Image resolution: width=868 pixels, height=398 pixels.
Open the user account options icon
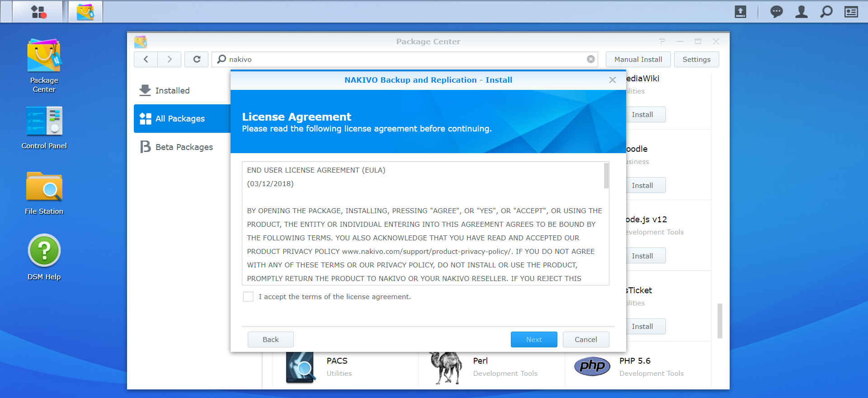click(801, 12)
